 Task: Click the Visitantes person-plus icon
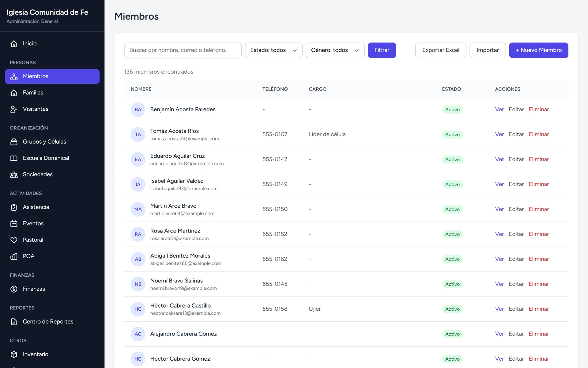tap(14, 109)
